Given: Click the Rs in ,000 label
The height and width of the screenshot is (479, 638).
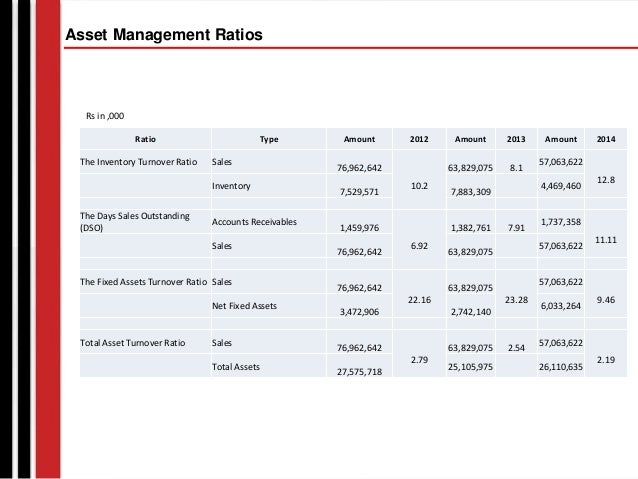Looking at the screenshot, I should pyautogui.click(x=105, y=116).
